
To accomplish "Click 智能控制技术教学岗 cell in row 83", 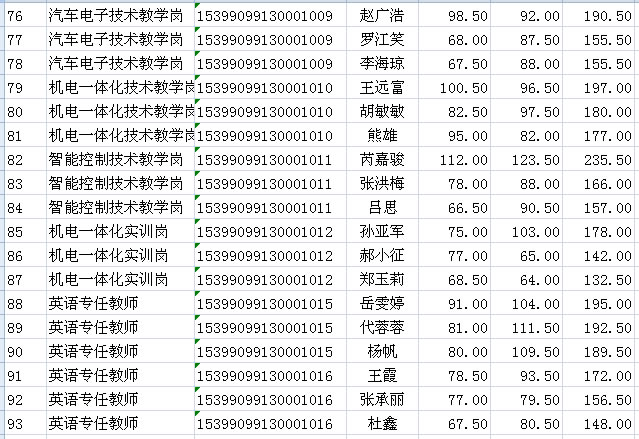I will pyautogui.click(x=118, y=184).
